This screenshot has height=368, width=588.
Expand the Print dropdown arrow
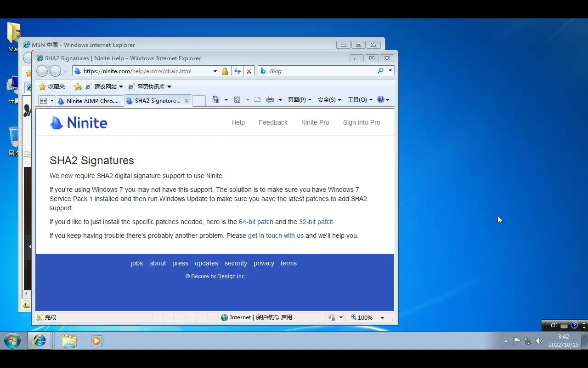280,100
